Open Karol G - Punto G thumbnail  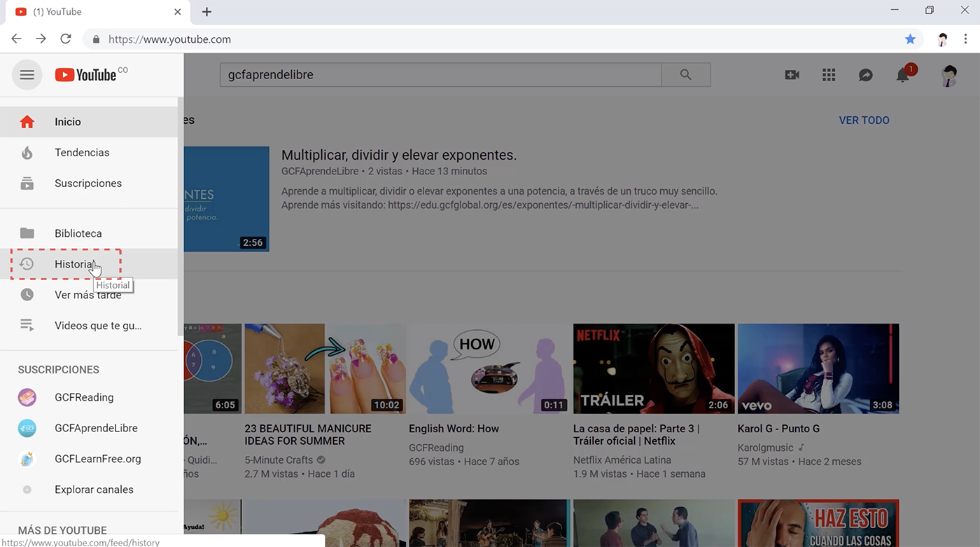pyautogui.click(x=818, y=368)
